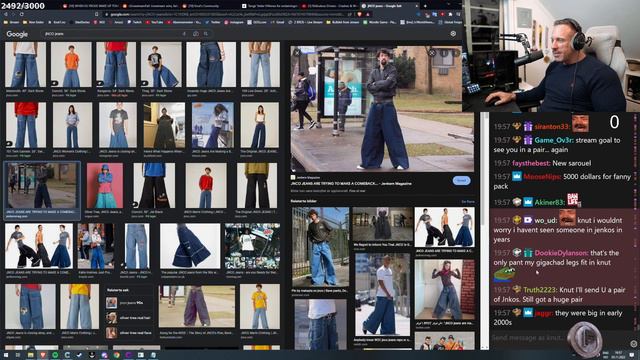Select the bus stop wide-jeans thumbnail in results
The width and height of the screenshot is (640, 360).
pyautogui.click(x=42, y=186)
